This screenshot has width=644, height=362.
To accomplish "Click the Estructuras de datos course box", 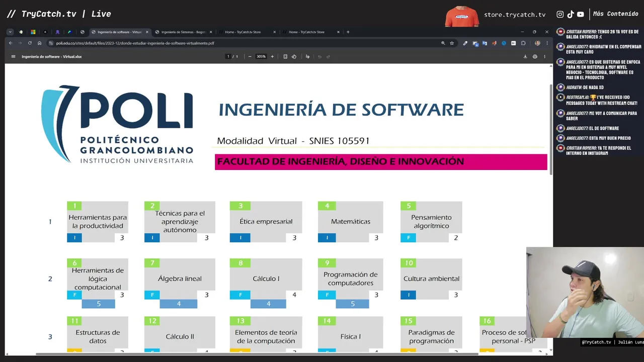I will tap(98, 334).
